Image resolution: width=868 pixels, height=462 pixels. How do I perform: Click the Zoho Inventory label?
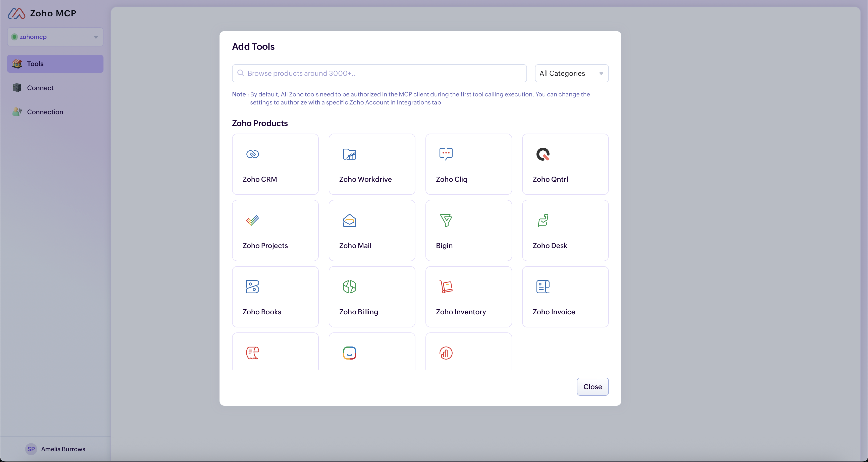pos(461,312)
